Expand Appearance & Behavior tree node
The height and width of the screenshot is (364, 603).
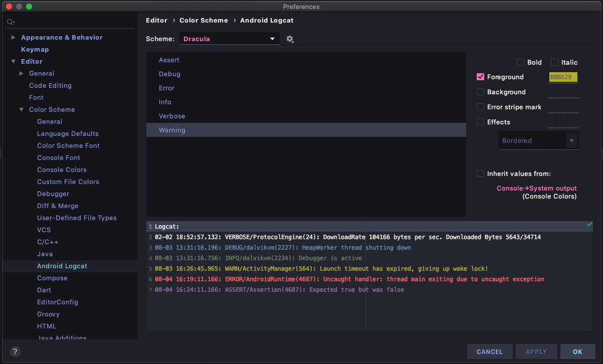click(14, 38)
